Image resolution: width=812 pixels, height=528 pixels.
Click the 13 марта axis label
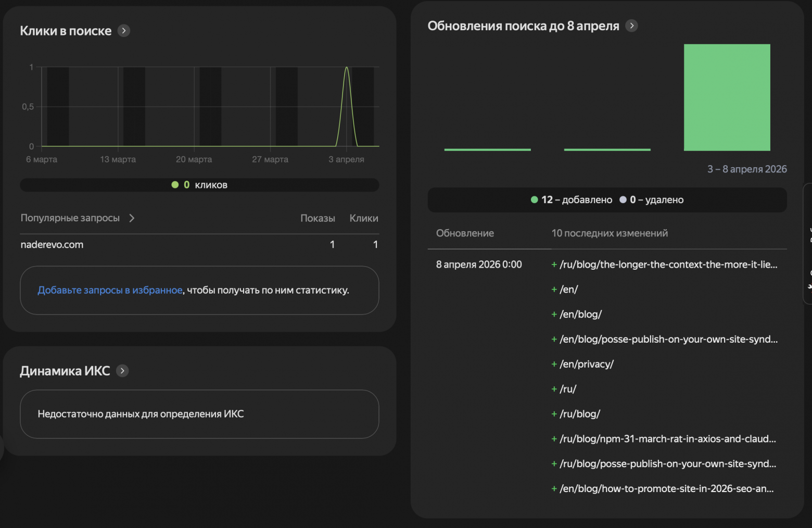click(118, 159)
